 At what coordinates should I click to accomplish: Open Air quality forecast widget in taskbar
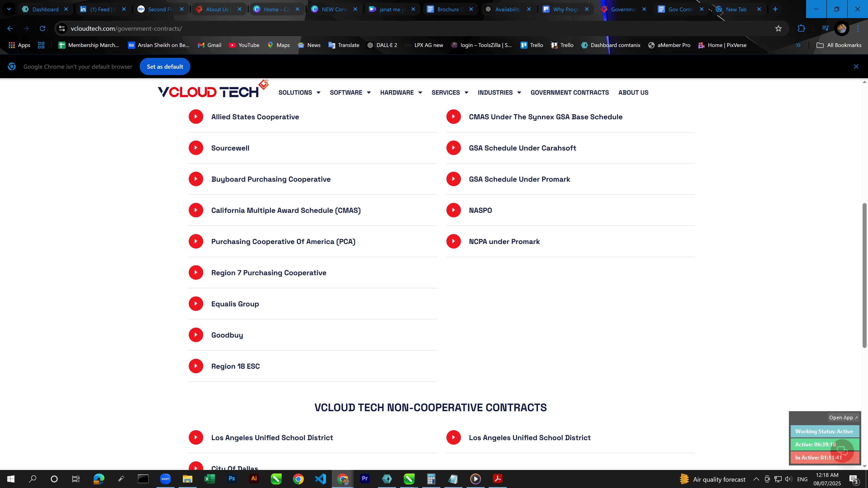[x=712, y=479]
